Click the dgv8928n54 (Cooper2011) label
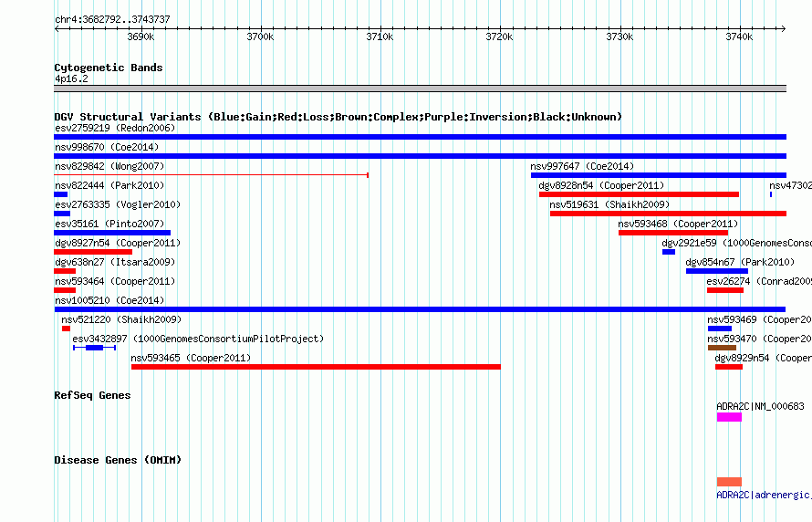 click(601, 185)
